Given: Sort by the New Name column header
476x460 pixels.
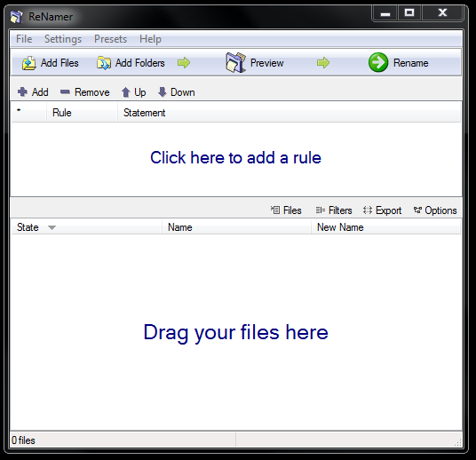Looking at the screenshot, I should coord(385,227).
